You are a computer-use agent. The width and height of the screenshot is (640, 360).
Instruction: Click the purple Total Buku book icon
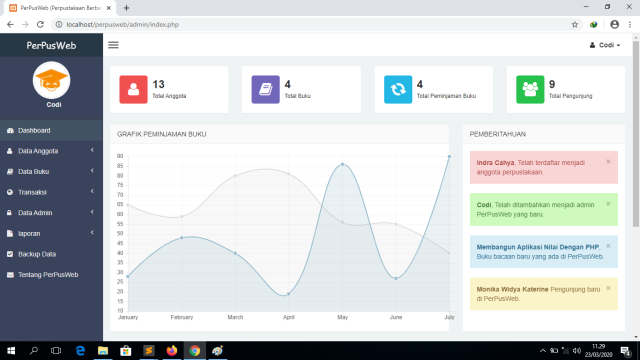pos(266,89)
